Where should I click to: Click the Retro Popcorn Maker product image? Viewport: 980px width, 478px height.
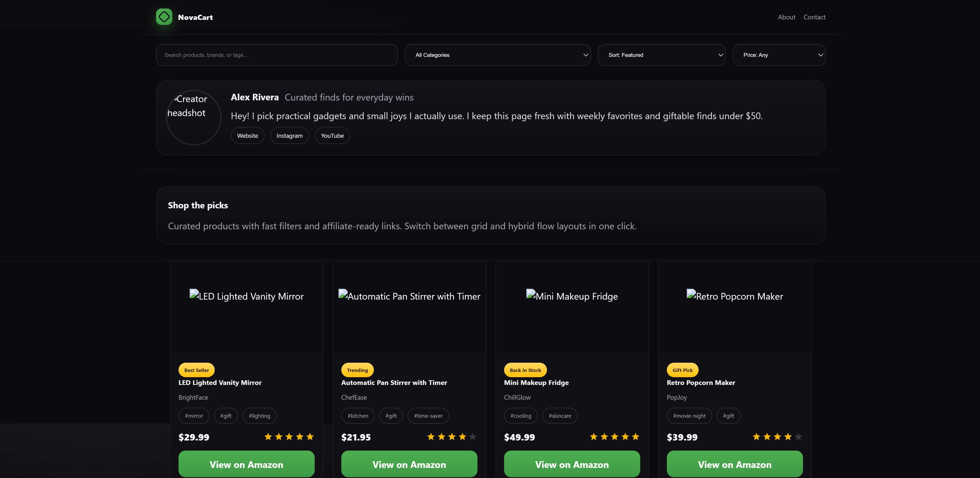coord(735,297)
